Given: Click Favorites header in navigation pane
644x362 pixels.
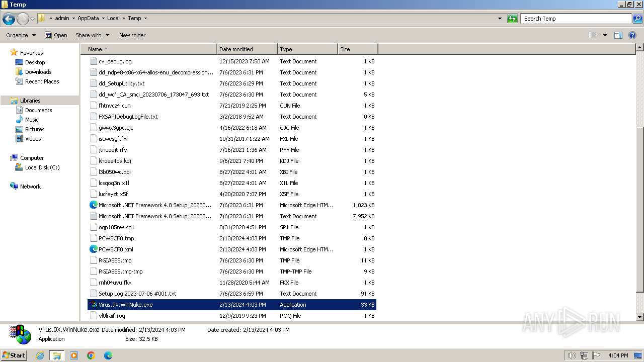Looking at the screenshot, I should [x=31, y=53].
